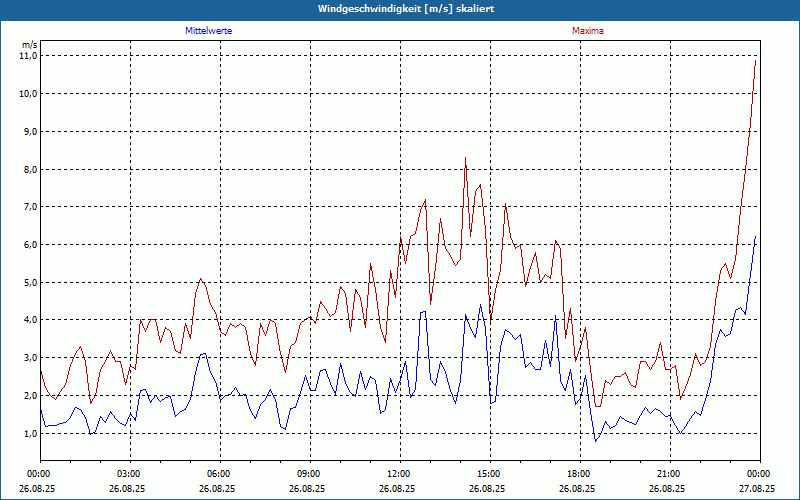Screen dimensions: 800x500
Task: Click the 06:00 time axis label
Action: pyautogui.click(x=220, y=474)
